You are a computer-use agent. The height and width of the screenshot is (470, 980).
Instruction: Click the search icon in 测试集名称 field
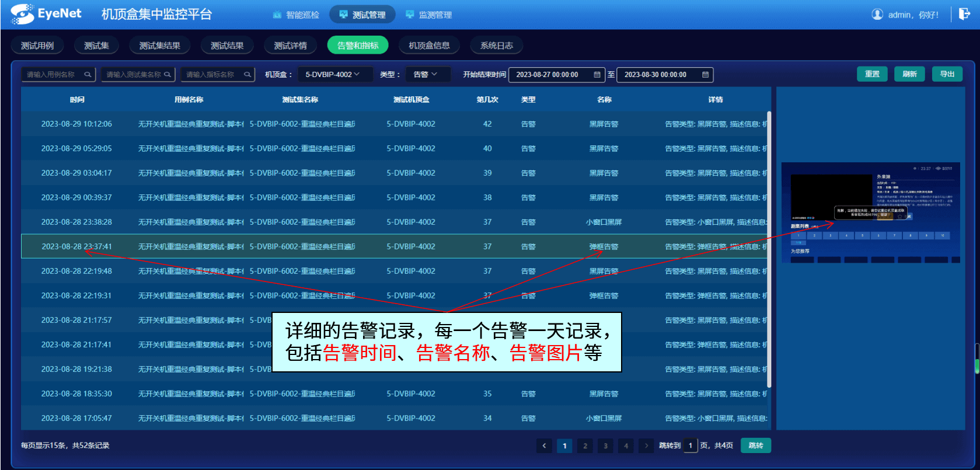pyautogui.click(x=168, y=75)
